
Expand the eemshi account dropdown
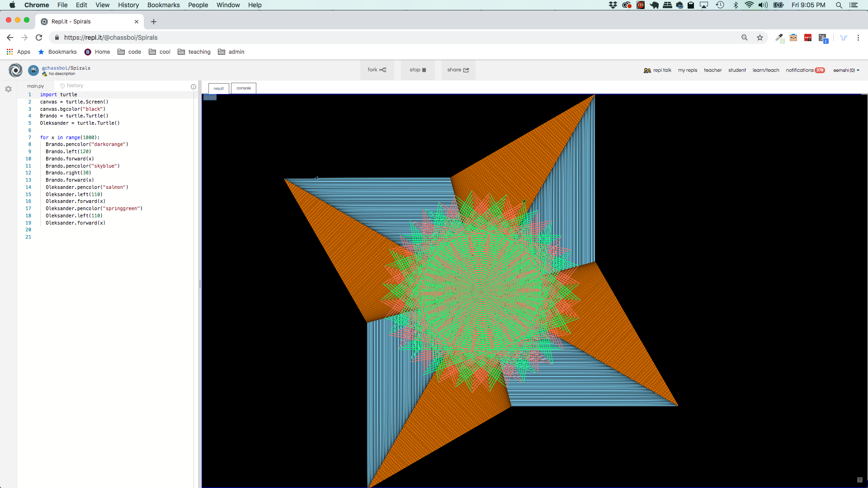846,70
